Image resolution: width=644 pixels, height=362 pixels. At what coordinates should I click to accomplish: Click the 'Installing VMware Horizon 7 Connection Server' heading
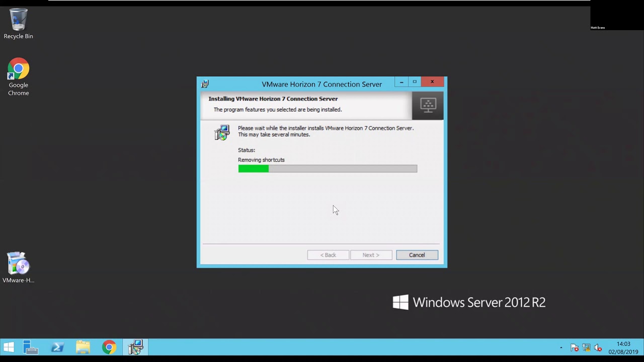coord(273,99)
